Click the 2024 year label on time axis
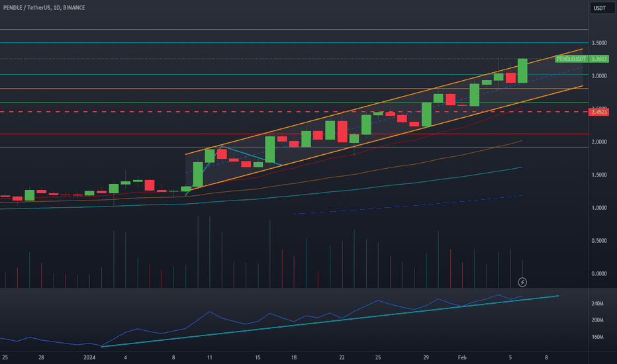This screenshot has height=364, width=617. click(89, 357)
